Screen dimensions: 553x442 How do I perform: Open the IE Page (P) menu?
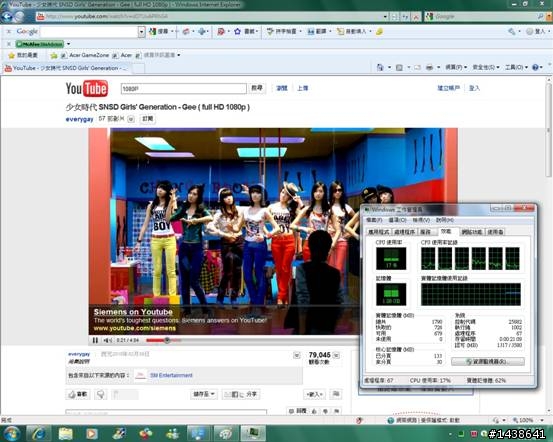point(456,67)
